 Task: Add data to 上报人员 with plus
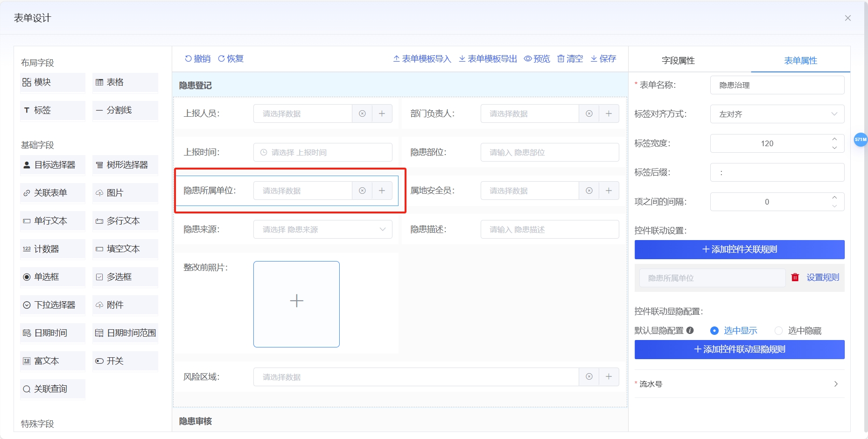(x=382, y=113)
